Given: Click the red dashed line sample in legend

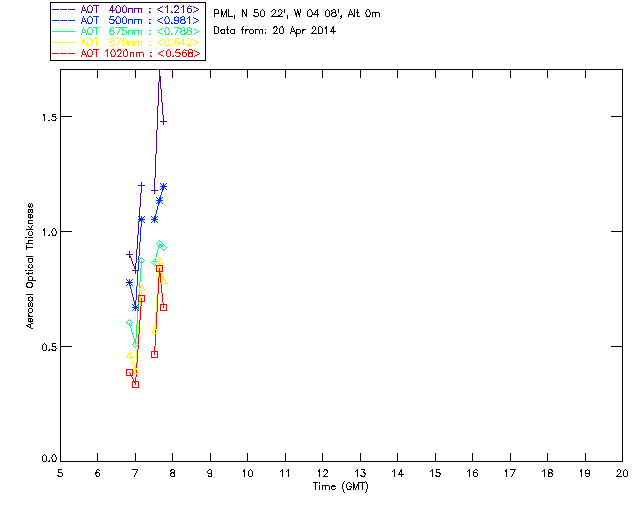Looking at the screenshot, I should pos(64,53).
